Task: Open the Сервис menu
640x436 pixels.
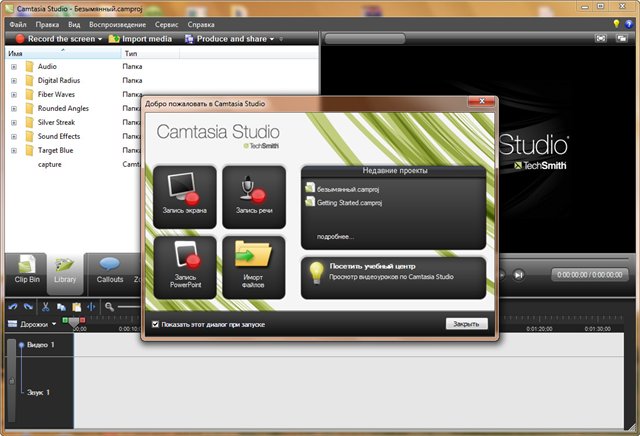Action: pyautogui.click(x=167, y=24)
